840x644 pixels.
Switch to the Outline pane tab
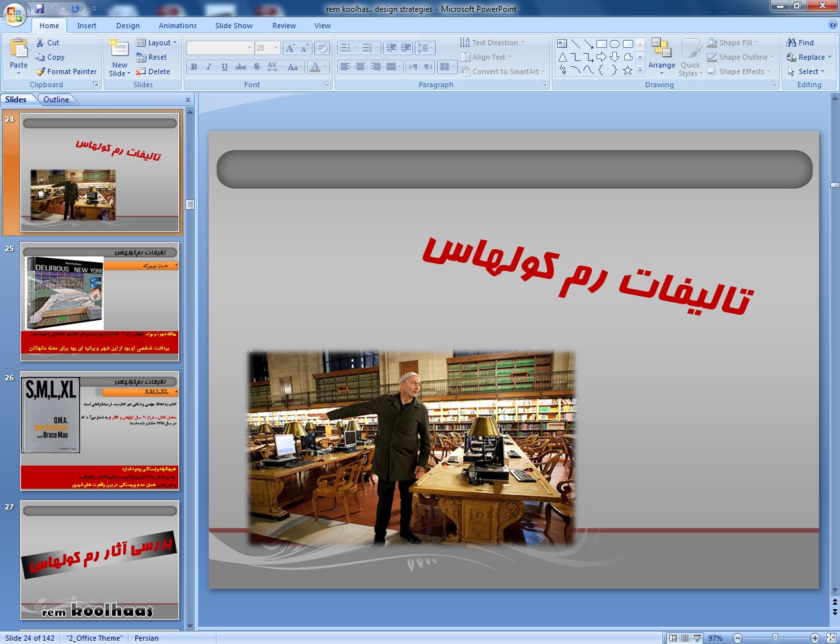[x=56, y=100]
